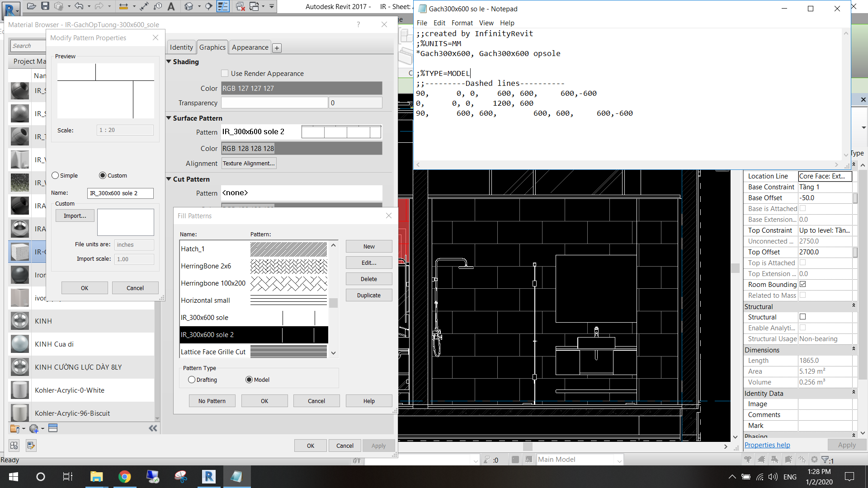Select the Aligned Dimension tool icon
Image resolution: width=868 pixels, height=488 pixels.
[x=123, y=6]
